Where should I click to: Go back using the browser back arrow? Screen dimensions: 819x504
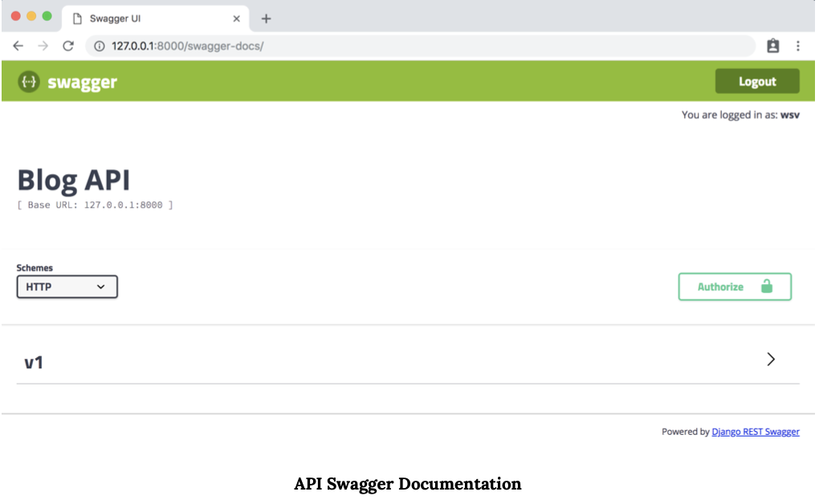[18, 46]
